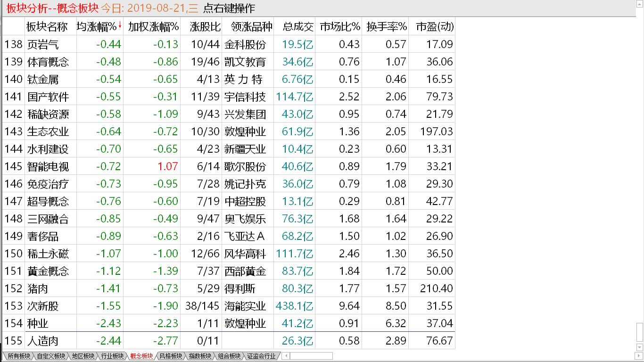Select the 三网融合 sector row
This screenshot has width=644, height=362.
point(229,219)
